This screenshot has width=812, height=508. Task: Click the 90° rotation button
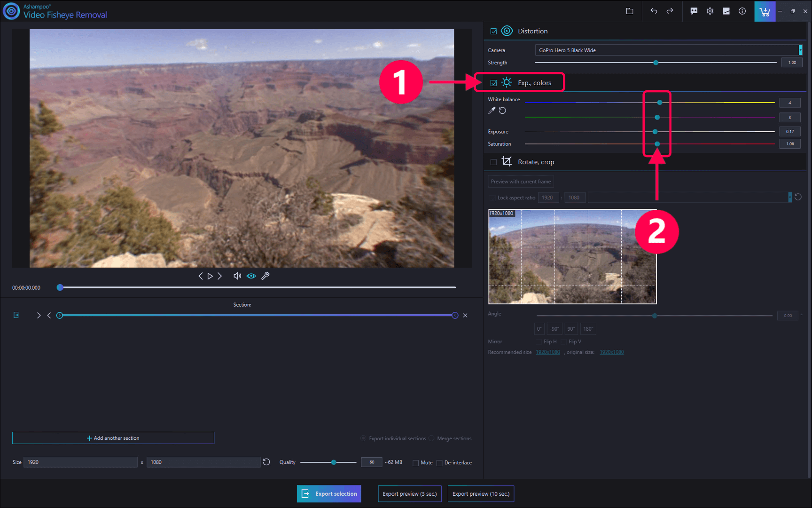click(x=571, y=329)
